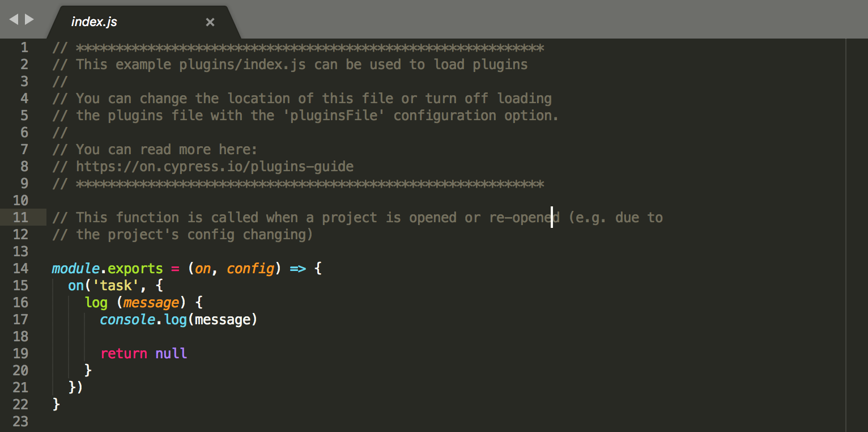Screen dimensions: 868x432
Task: Click the 'message' parameter in log definition
Action: (x=151, y=302)
